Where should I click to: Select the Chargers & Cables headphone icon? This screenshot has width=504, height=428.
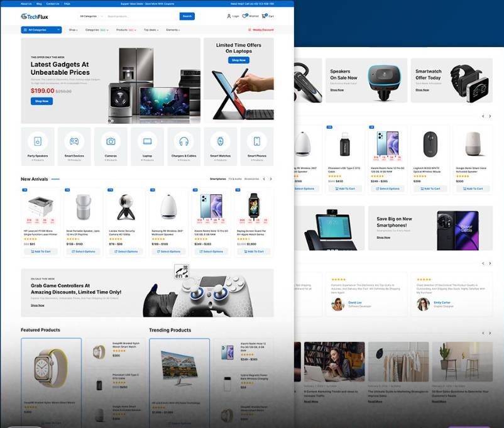(184, 141)
